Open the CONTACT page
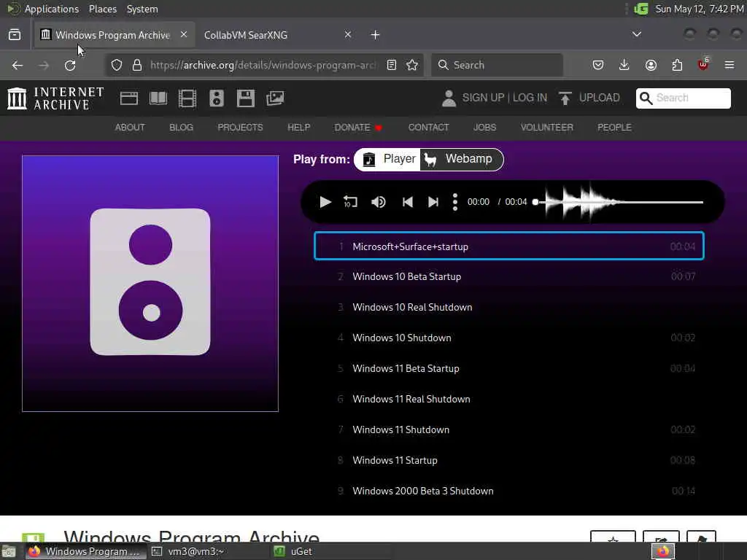747x560 pixels. pyautogui.click(x=428, y=127)
